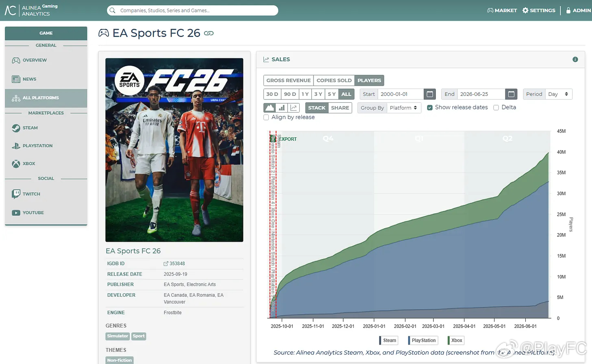Open the Period Day dropdown
The height and width of the screenshot is (364, 592).
coord(559,94)
